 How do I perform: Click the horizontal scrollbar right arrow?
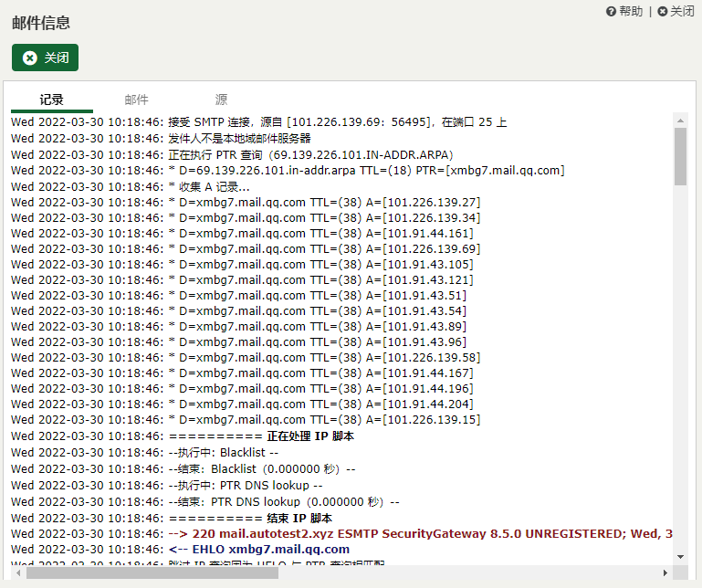tap(665, 572)
